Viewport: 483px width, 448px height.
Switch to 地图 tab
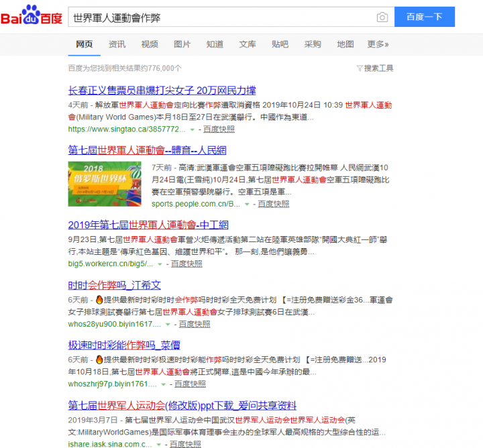(x=345, y=44)
